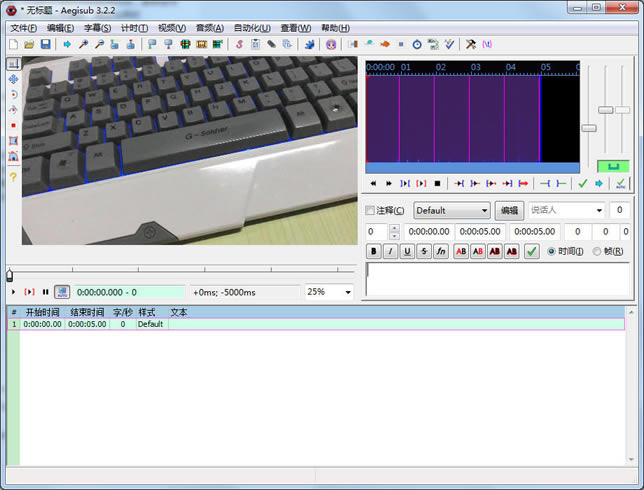Open the visual typesetting help question-mark icon
This screenshot has height=490, width=644.
coord(13,176)
